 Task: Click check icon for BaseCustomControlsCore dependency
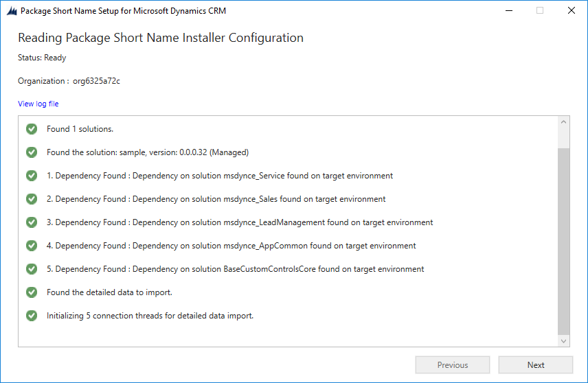click(32, 268)
